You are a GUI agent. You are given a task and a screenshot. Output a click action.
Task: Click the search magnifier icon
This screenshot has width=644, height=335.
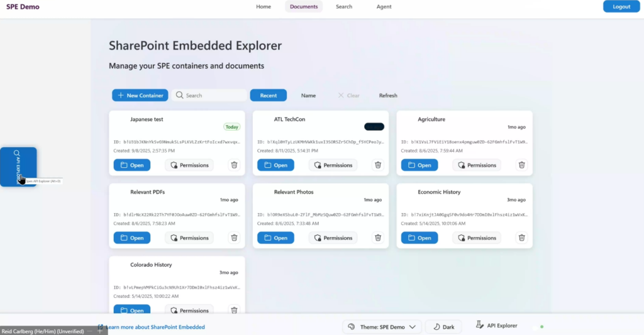[179, 96]
